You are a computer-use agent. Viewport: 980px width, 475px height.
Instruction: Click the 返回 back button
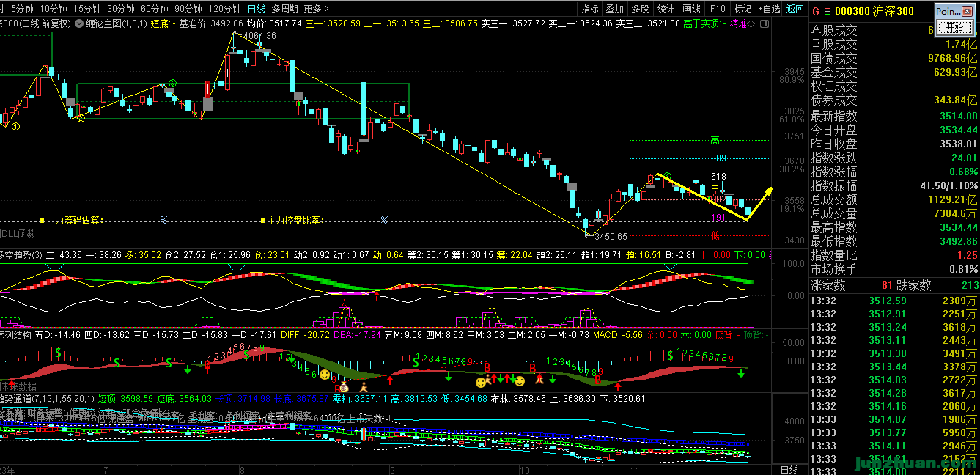(795, 9)
